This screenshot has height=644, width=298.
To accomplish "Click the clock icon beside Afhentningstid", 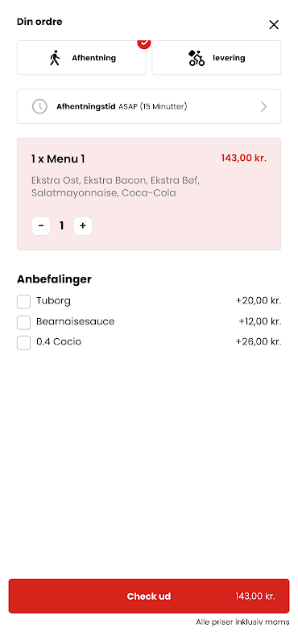I will click(39, 107).
